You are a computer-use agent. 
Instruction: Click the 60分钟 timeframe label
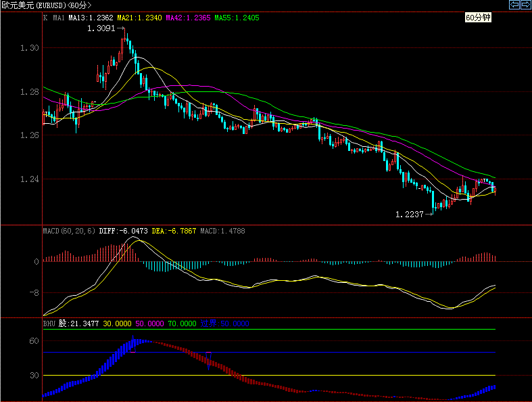[x=478, y=18]
